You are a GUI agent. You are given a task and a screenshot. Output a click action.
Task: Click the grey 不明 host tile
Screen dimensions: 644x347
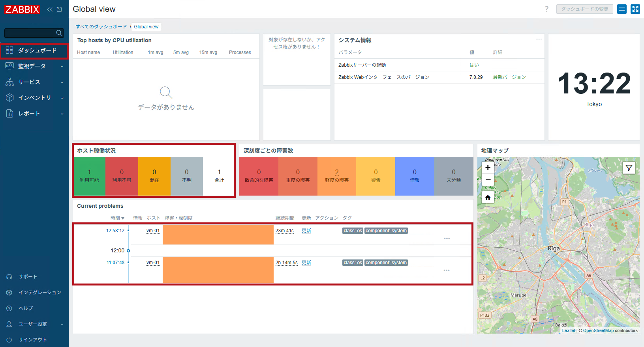pos(187,176)
